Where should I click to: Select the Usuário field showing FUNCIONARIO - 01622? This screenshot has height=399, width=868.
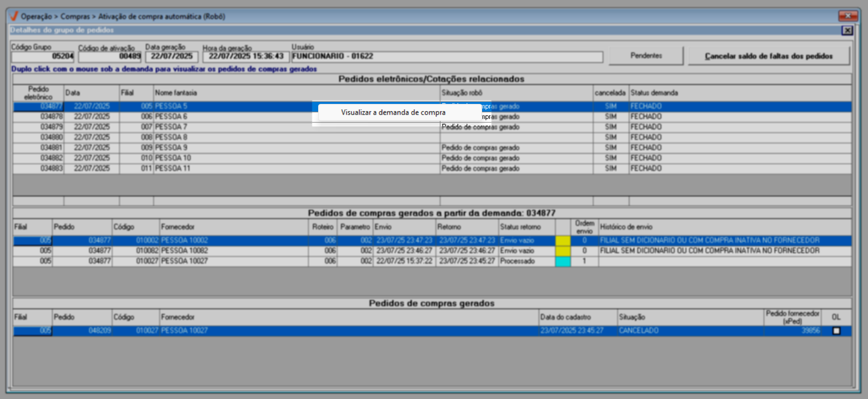click(x=446, y=57)
